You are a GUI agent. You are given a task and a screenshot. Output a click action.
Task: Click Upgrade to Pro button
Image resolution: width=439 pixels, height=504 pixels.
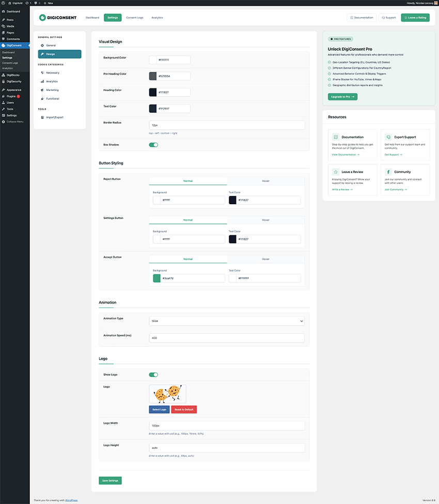coord(342,97)
